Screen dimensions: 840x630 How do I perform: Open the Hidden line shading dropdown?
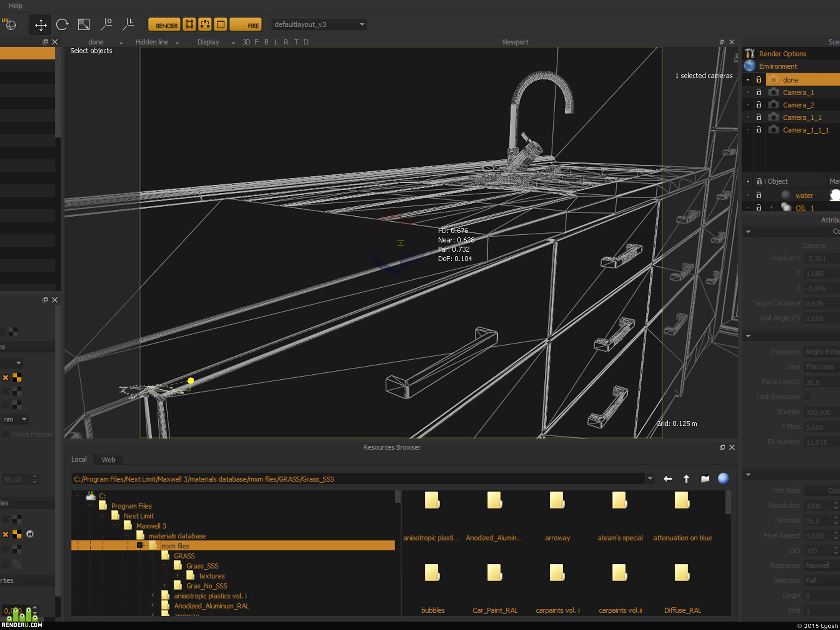tap(157, 42)
